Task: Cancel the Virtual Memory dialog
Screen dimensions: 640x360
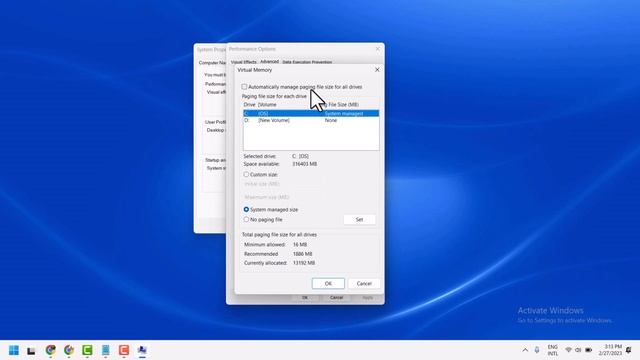Action: 364,283
